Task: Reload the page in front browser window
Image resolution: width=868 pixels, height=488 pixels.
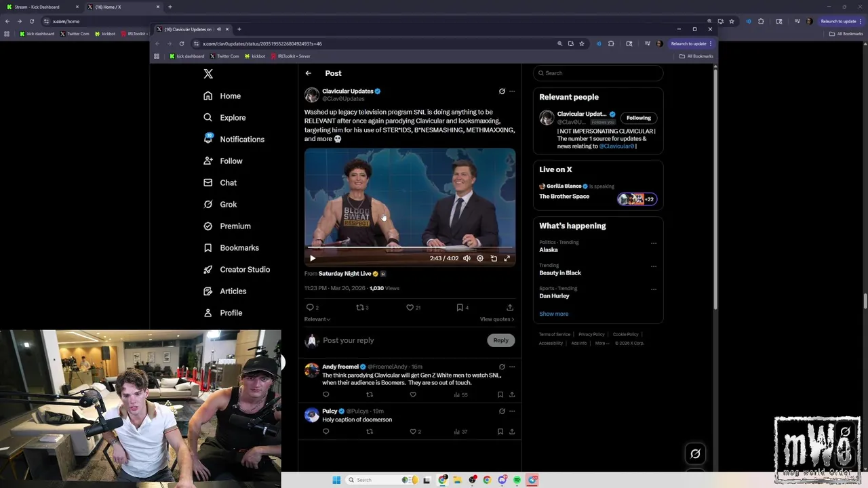Action: (182, 44)
